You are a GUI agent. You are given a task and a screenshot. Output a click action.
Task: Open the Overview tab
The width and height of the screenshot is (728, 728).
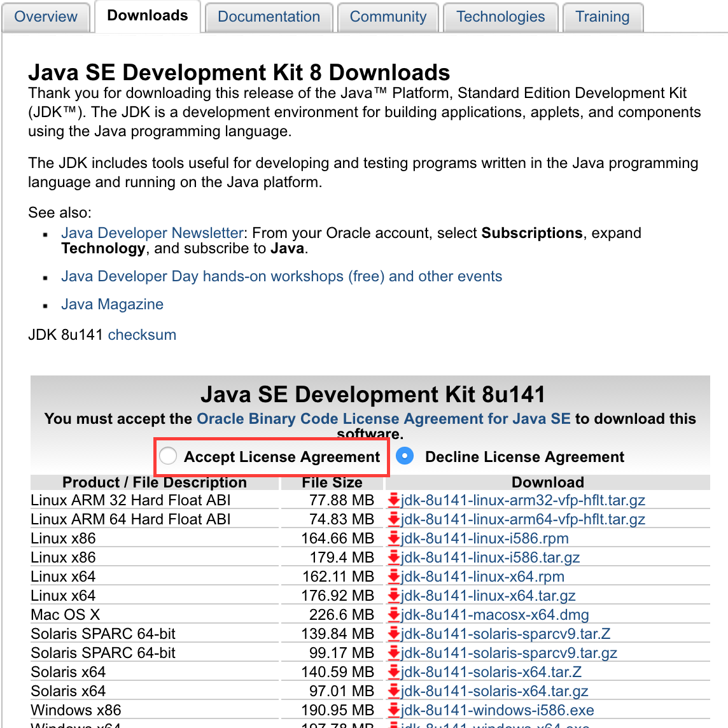[46, 17]
